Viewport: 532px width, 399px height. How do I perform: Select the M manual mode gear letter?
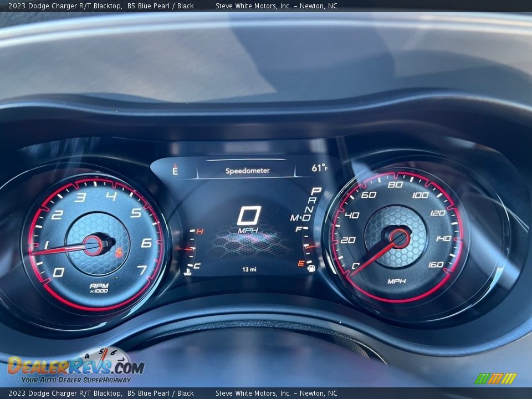click(294, 218)
